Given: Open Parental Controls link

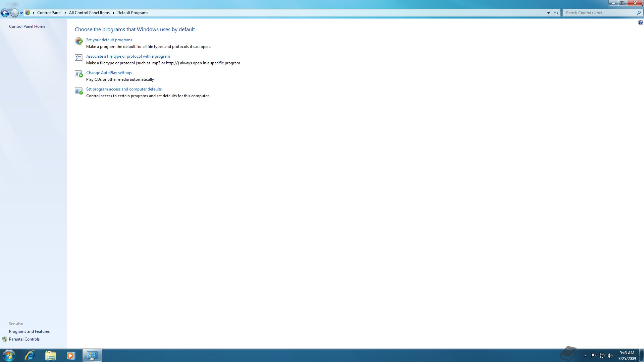Looking at the screenshot, I should (x=24, y=339).
